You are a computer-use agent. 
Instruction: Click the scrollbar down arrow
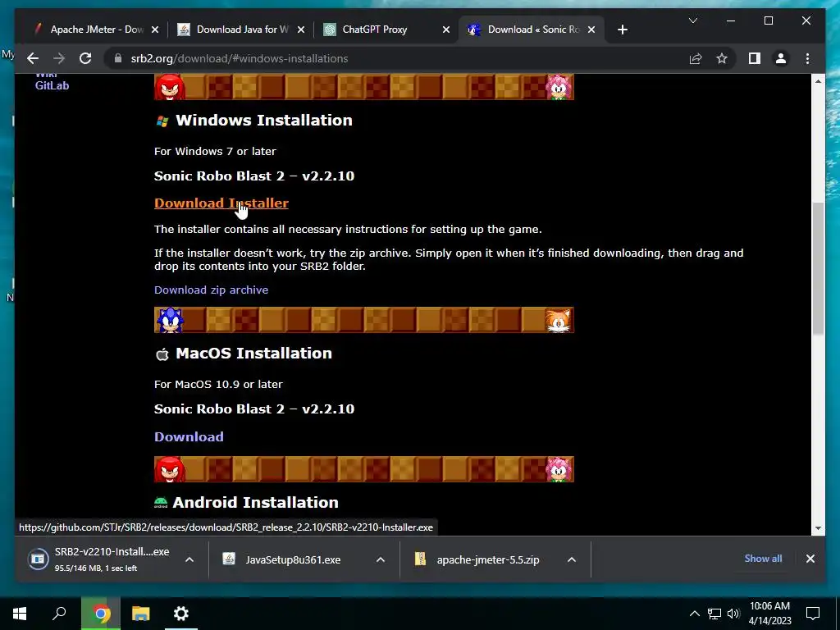click(x=818, y=527)
